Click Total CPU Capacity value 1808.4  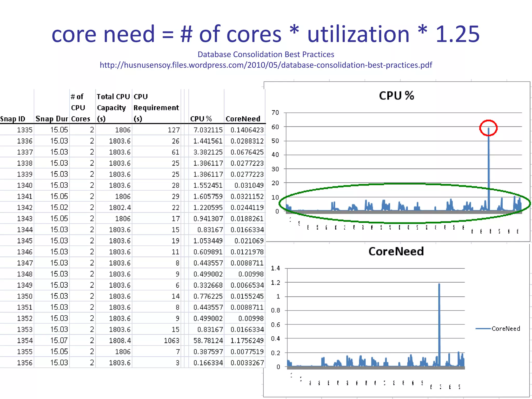(x=120, y=341)
